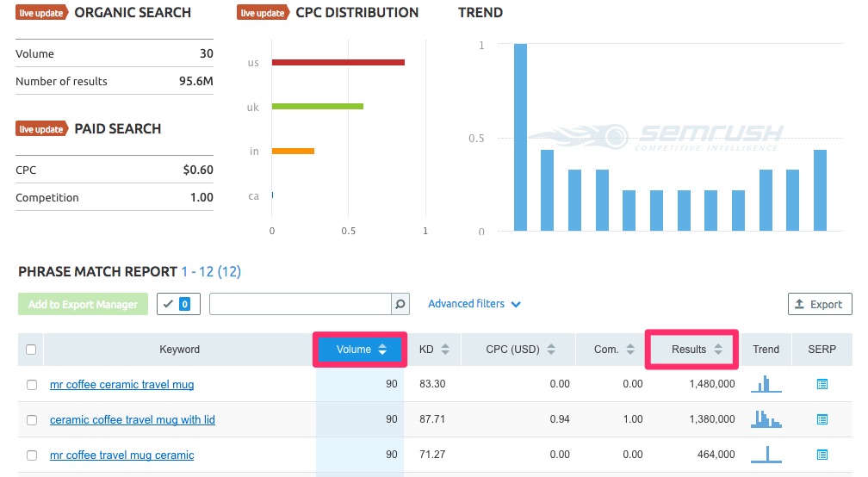
Task: Click the green uk bar in CPC Distribution
Action: point(317,106)
